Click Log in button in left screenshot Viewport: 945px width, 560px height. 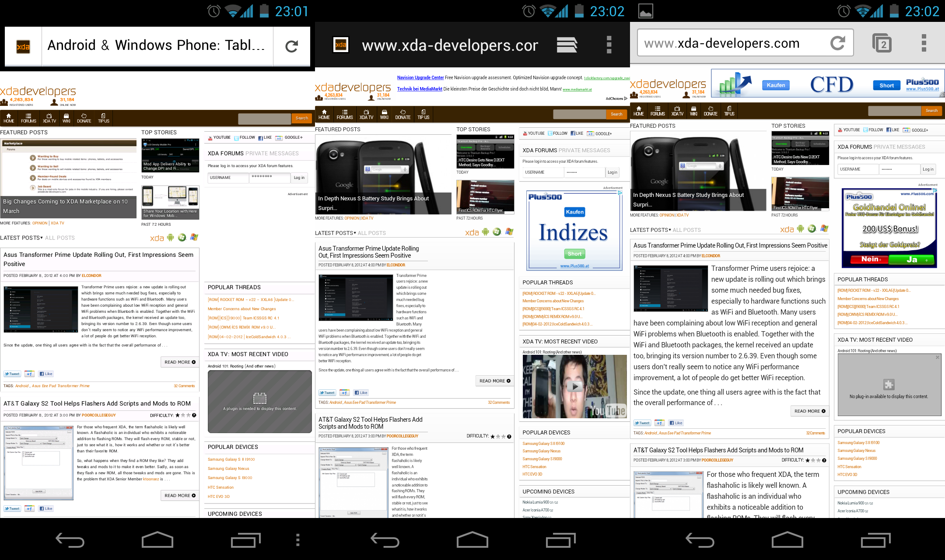pyautogui.click(x=299, y=178)
